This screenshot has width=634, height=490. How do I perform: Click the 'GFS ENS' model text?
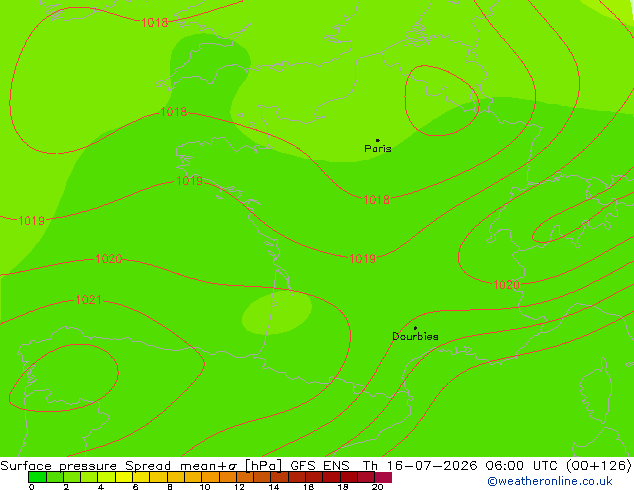tap(320, 466)
